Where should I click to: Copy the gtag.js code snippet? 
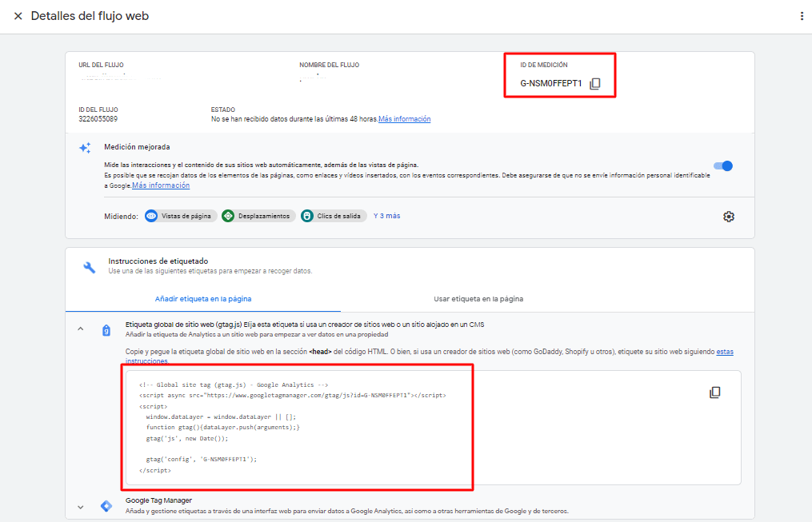714,392
